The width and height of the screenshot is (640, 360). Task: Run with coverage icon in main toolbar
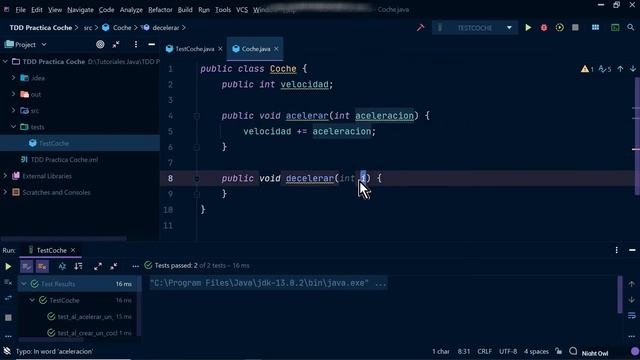point(560,28)
